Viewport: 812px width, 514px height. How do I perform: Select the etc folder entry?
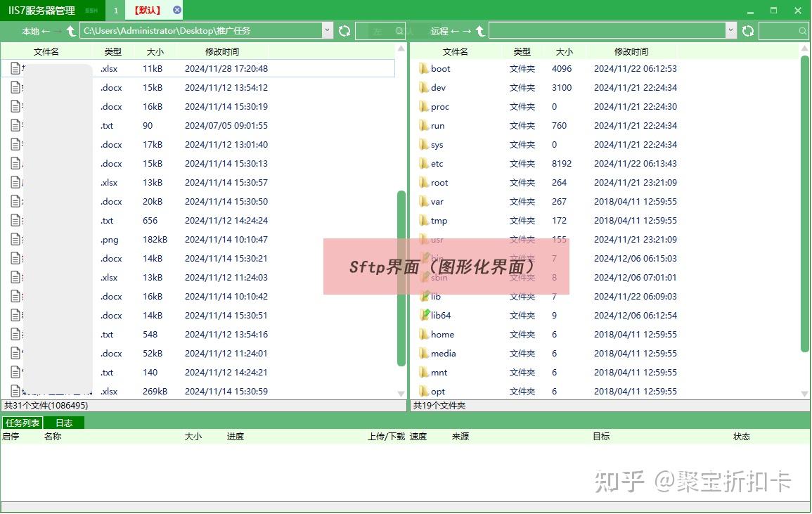click(436, 163)
